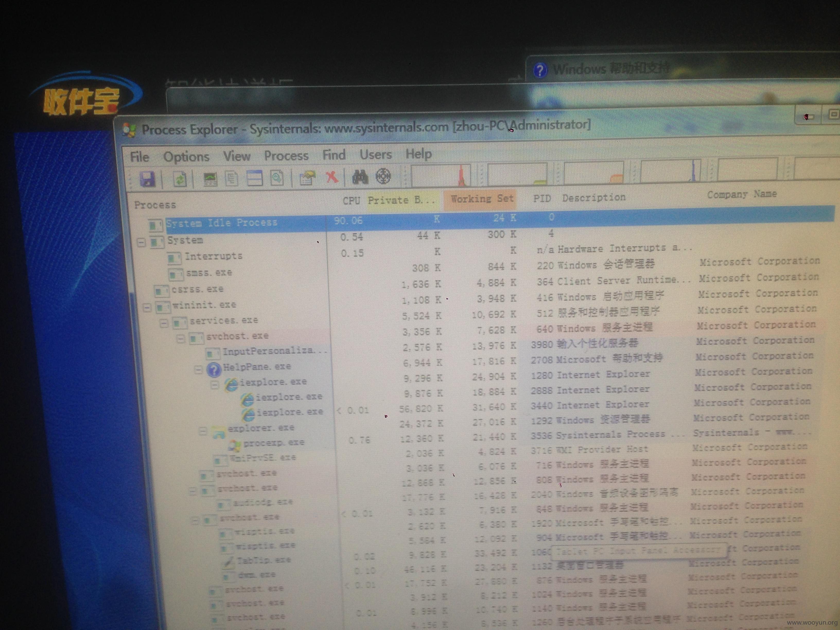The height and width of the screenshot is (630, 840).
Task: Select the audiodg.exe process
Action: tap(263, 502)
